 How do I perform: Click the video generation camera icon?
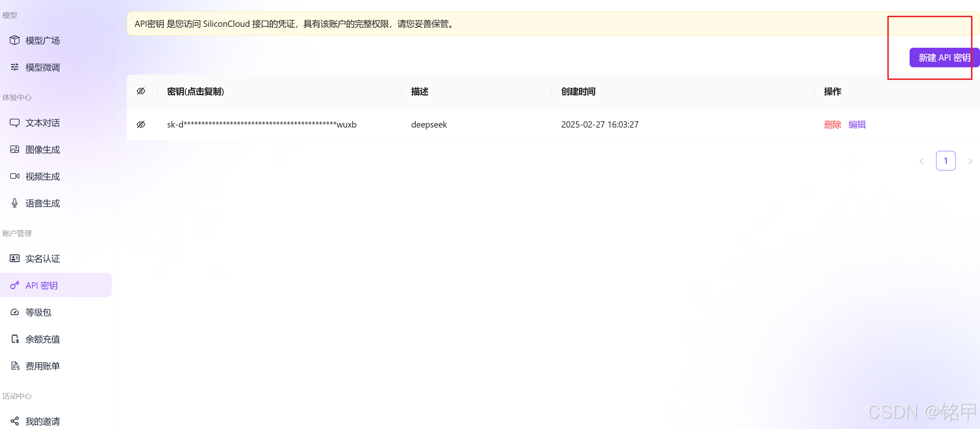(x=14, y=176)
